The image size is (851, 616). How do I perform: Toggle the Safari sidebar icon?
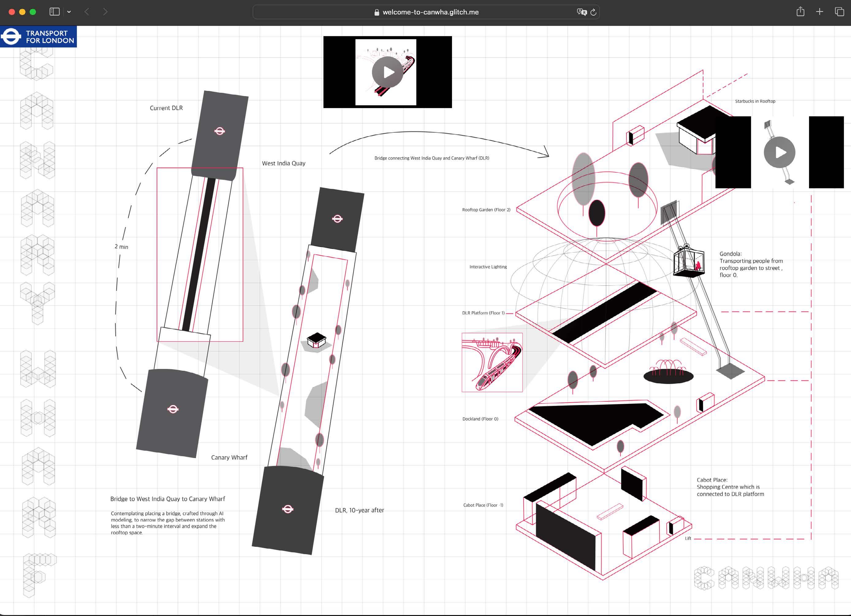click(x=55, y=12)
